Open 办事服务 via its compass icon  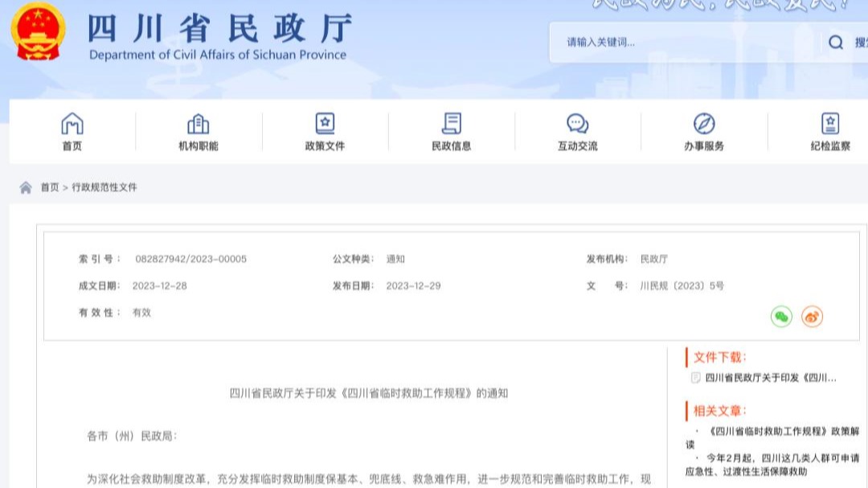point(702,125)
